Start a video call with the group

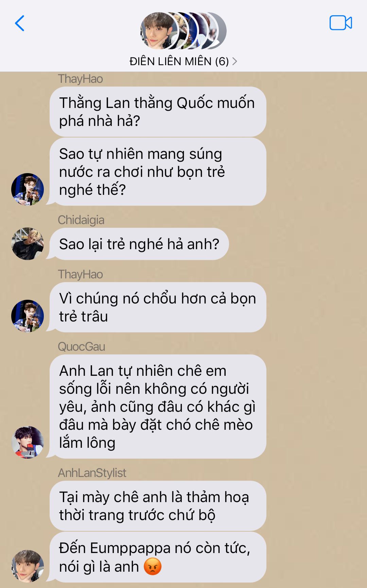click(x=340, y=23)
